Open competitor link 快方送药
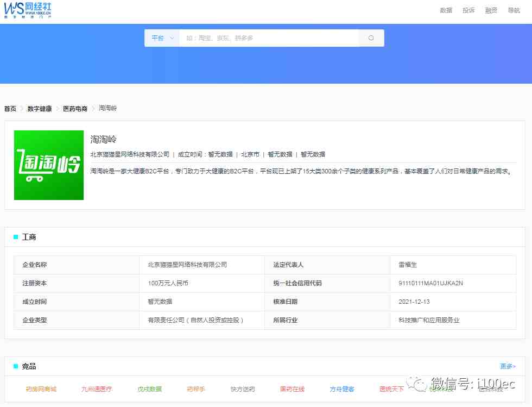Image resolution: width=532 pixels, height=407 pixels. click(x=243, y=389)
